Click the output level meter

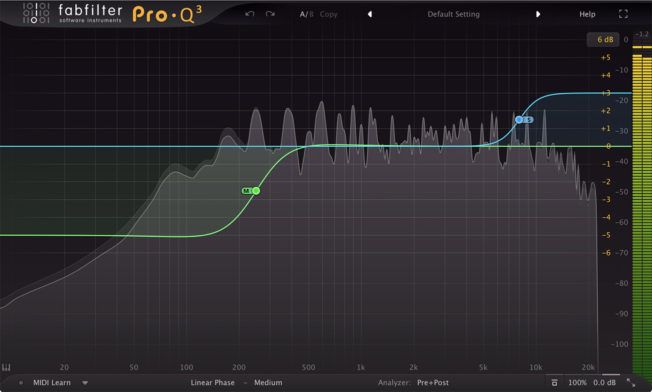tap(642, 208)
